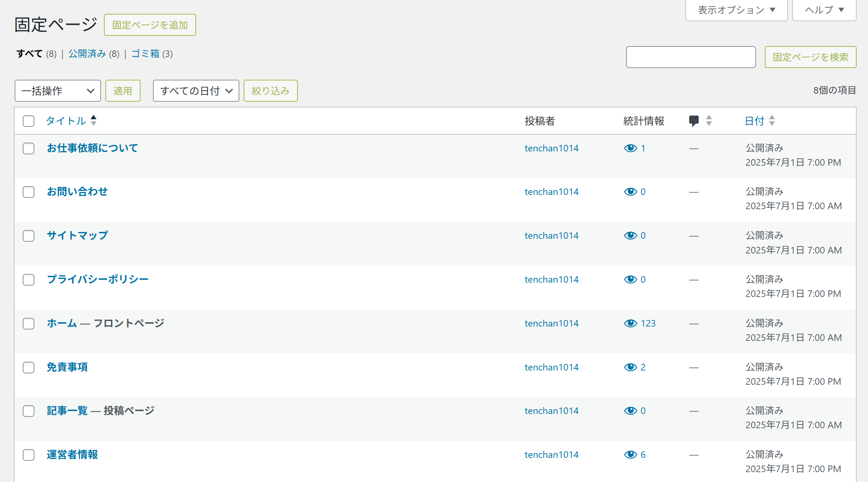Click the eye stats icon for 運営者情報

(630, 455)
